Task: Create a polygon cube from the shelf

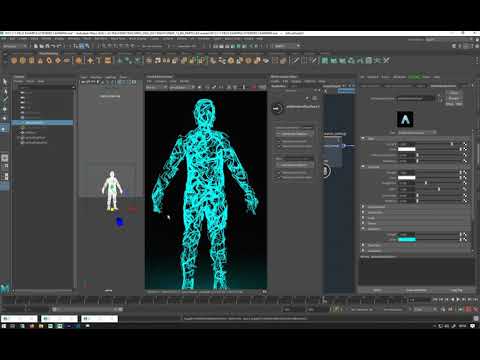Action: [23, 60]
